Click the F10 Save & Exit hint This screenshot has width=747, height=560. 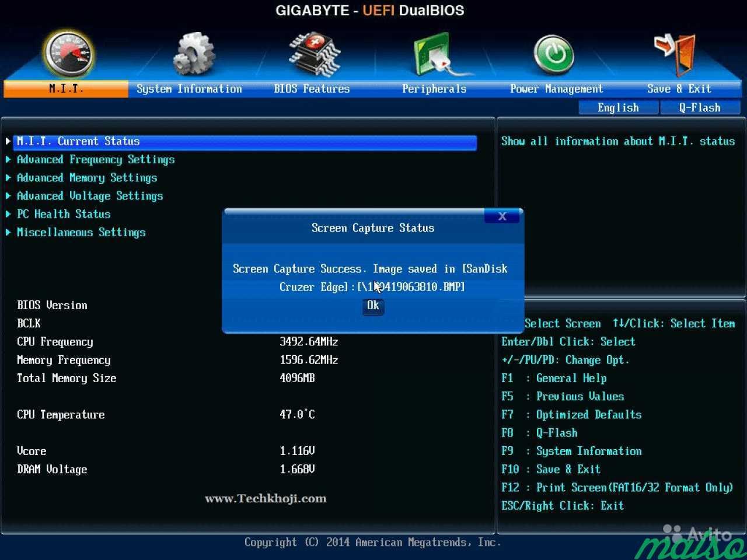[551, 469]
